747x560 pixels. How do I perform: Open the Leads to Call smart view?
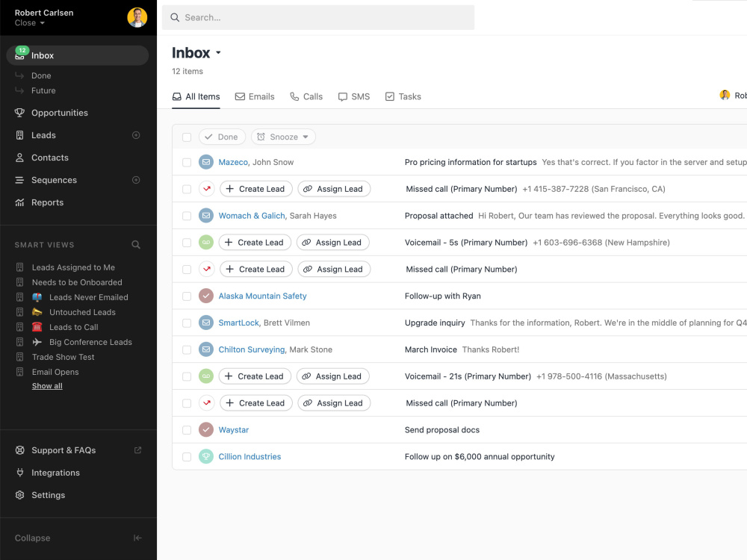click(74, 327)
